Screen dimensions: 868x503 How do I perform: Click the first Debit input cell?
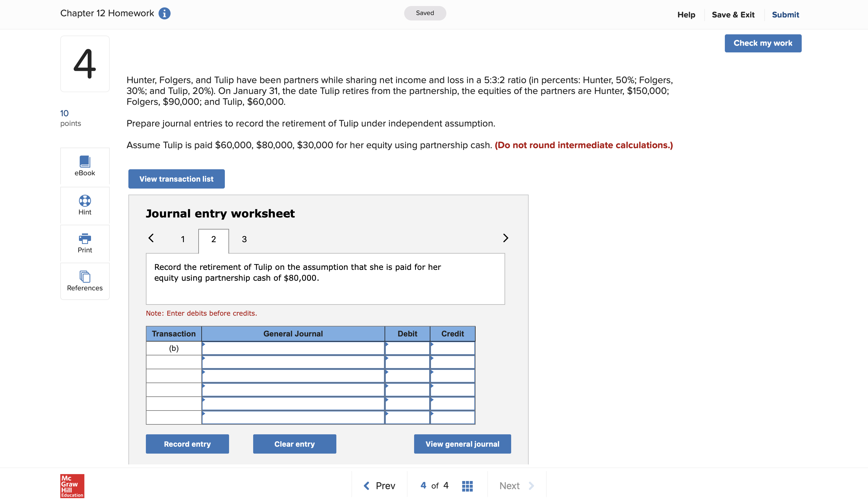(407, 348)
